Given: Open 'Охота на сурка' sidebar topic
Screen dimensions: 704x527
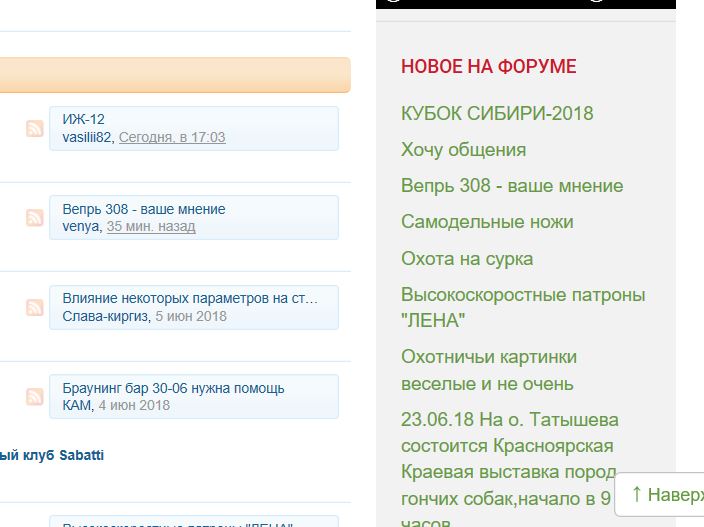Looking at the screenshot, I should tap(467, 258).
